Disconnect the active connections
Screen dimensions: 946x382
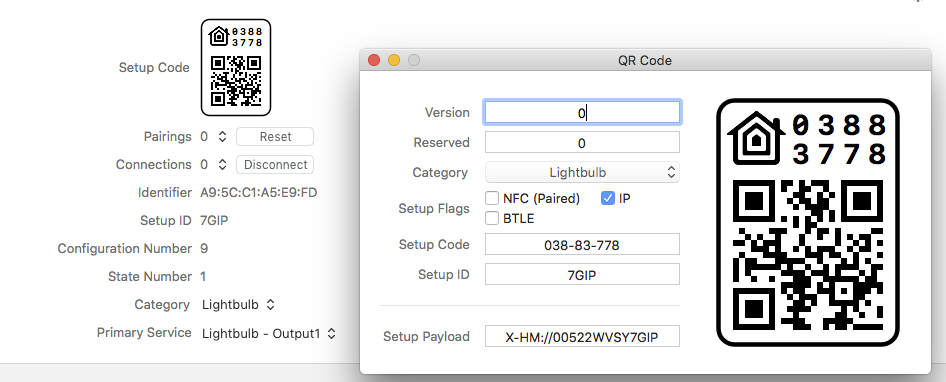click(275, 164)
